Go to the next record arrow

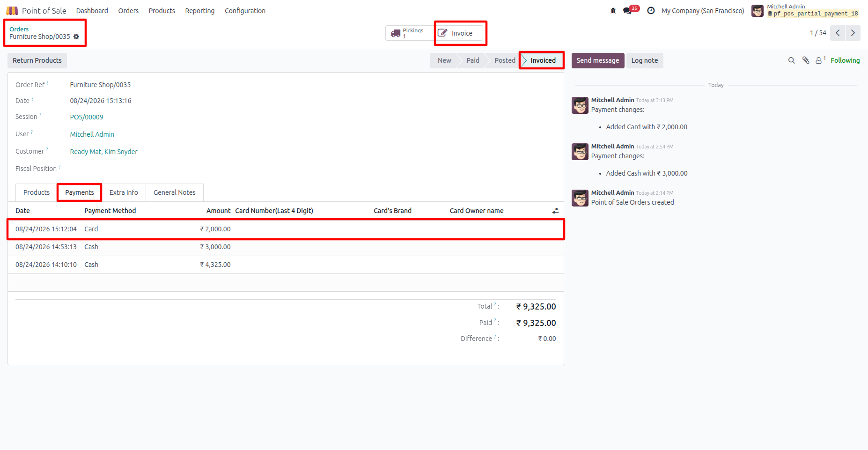coord(853,33)
